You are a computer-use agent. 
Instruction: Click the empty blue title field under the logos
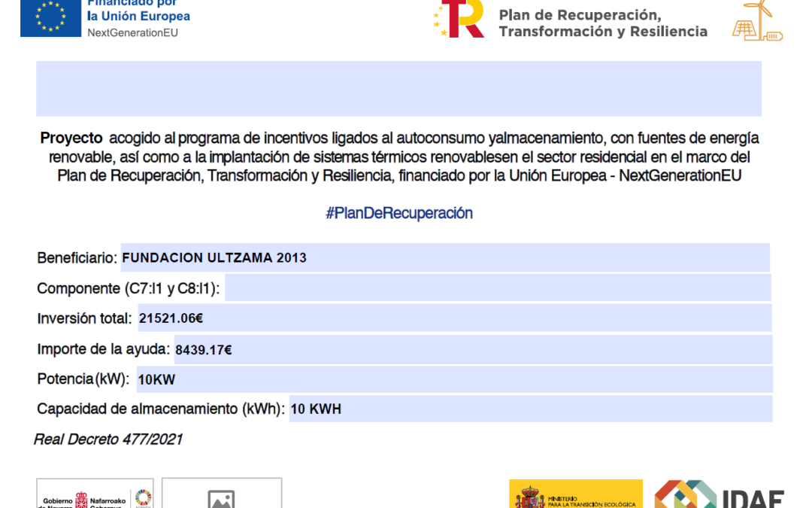click(x=398, y=89)
